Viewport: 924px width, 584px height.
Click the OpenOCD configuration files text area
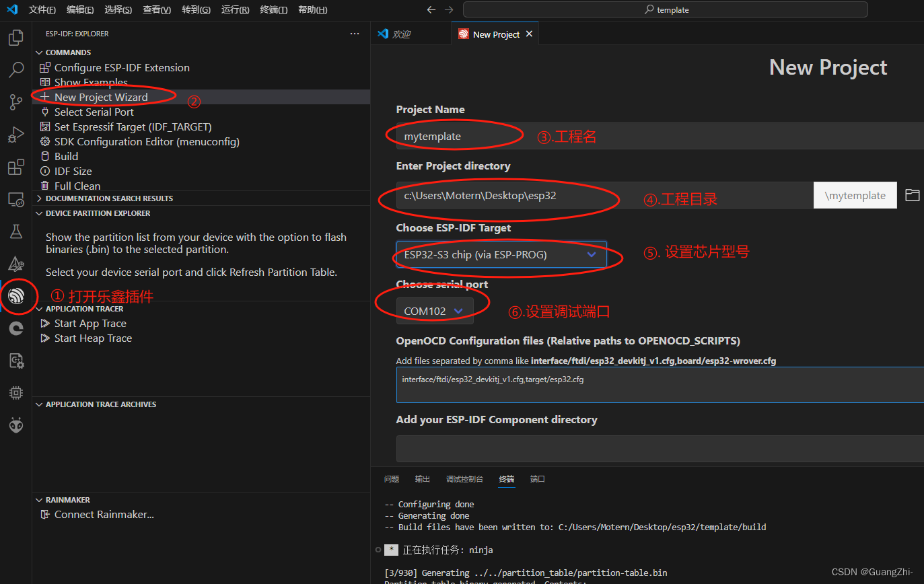(x=660, y=384)
